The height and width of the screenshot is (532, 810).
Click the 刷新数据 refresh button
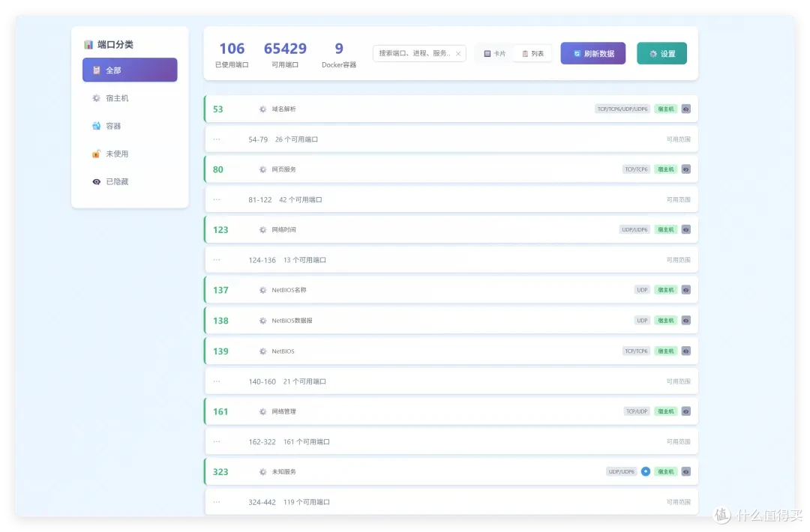(x=593, y=53)
